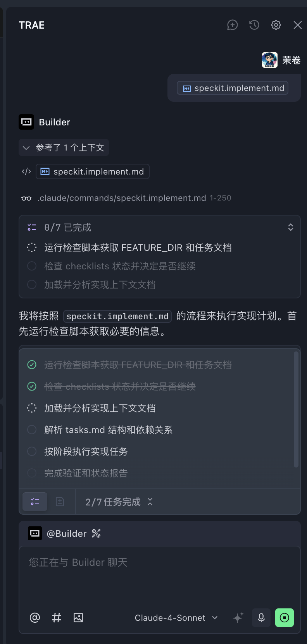The height and width of the screenshot is (644, 307).
Task: Open TRAE settings gear icon
Action: (x=276, y=25)
